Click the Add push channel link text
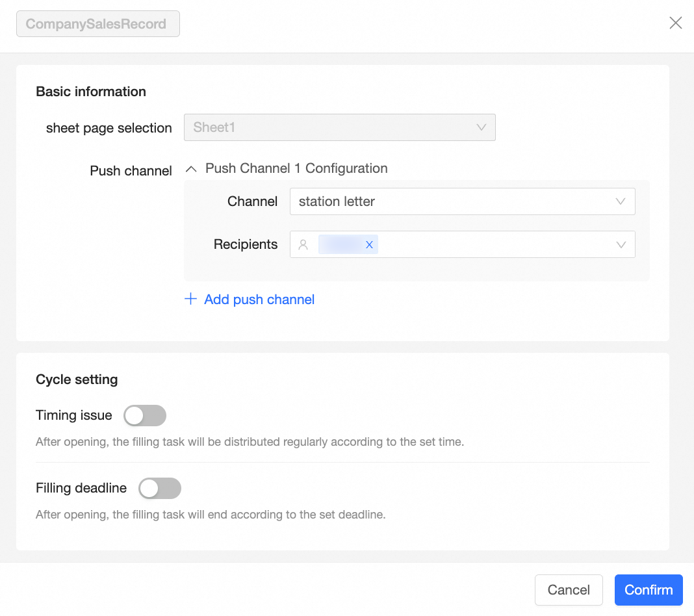Screen dimensions: 694x616 tap(259, 300)
